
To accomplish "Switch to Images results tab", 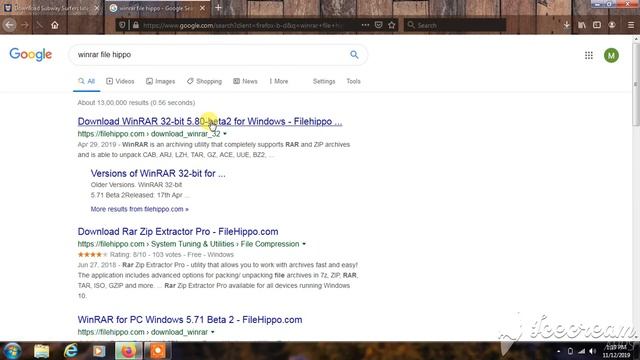I will (x=160, y=81).
